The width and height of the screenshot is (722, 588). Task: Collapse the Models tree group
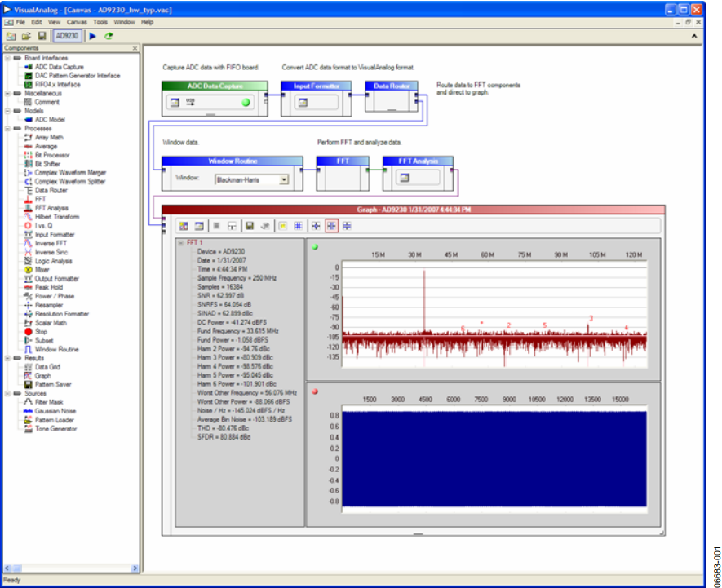pos(7,111)
